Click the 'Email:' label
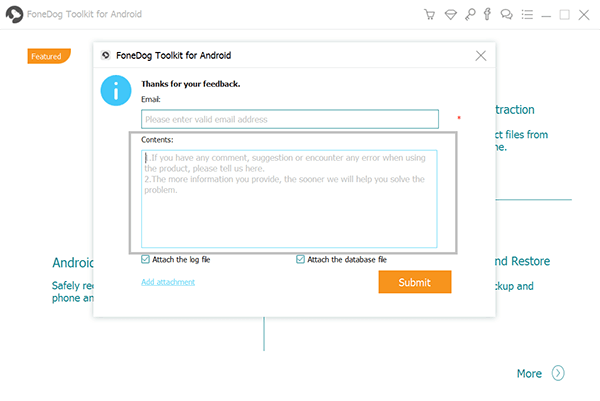The width and height of the screenshot is (600, 401). coord(151,99)
